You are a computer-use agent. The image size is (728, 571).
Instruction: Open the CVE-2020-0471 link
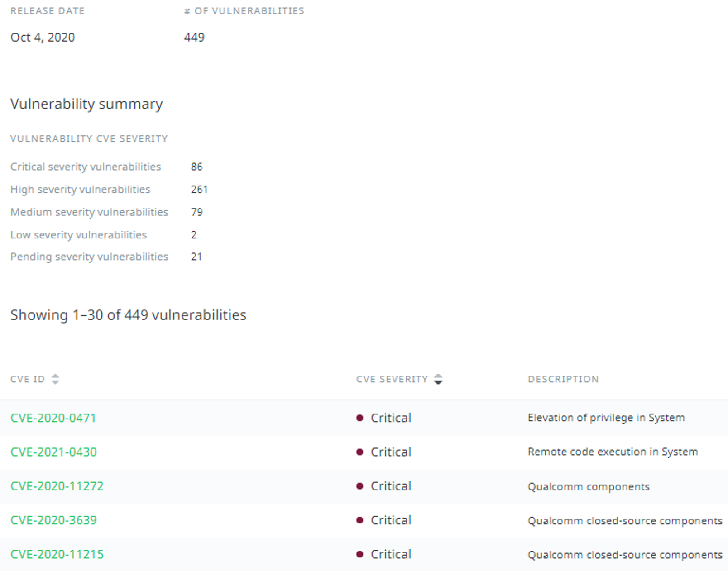click(x=53, y=418)
